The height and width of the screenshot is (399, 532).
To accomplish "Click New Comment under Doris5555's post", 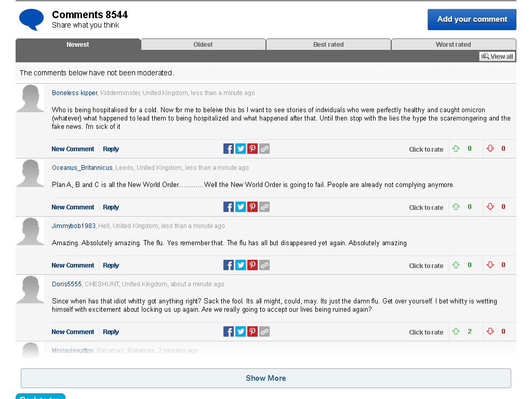I will (73, 332).
